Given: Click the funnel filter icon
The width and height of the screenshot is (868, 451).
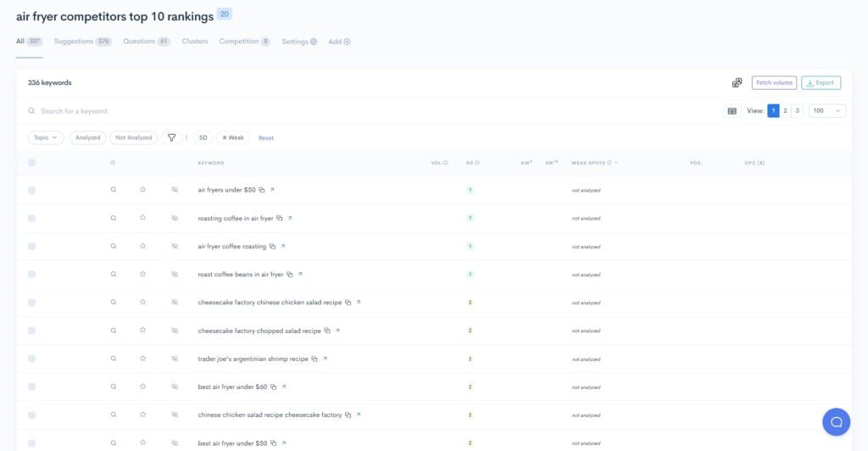Looking at the screenshot, I should (x=172, y=137).
